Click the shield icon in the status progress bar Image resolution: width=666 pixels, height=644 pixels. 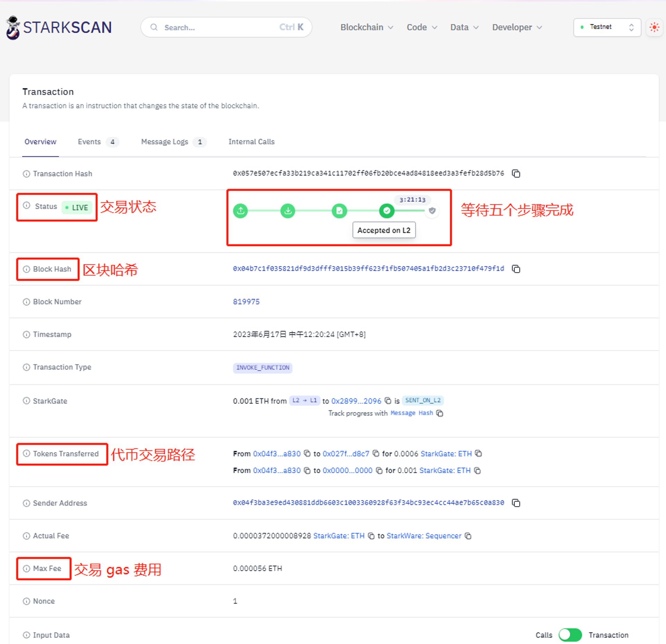pyautogui.click(x=432, y=211)
